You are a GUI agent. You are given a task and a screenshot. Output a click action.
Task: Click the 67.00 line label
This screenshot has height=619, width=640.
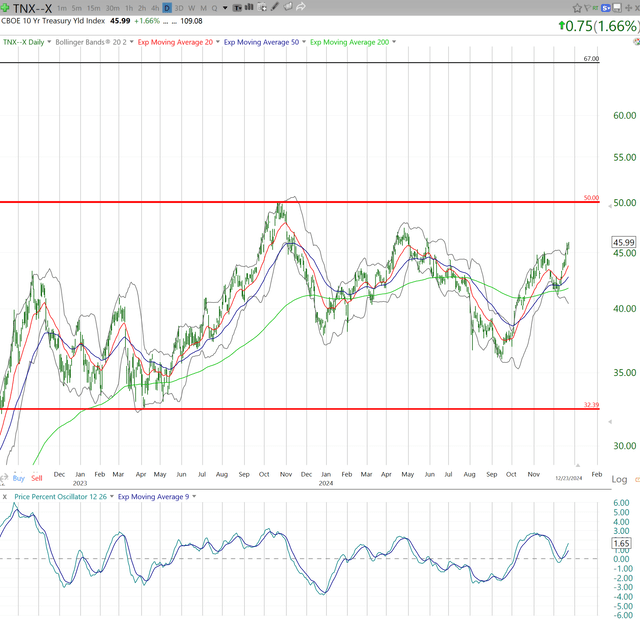point(591,59)
